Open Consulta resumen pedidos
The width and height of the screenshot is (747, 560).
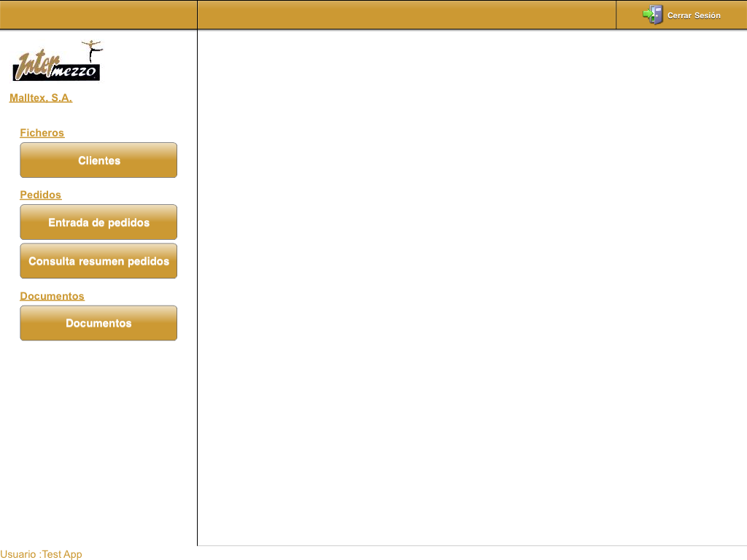[98, 261]
